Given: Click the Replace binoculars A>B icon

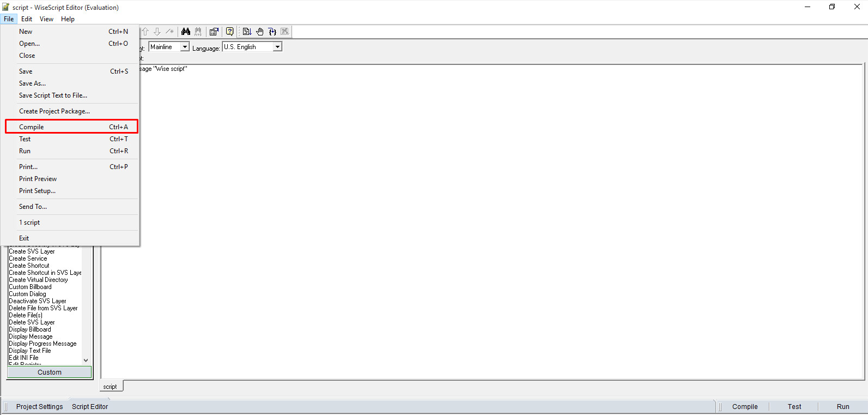Looking at the screenshot, I should coord(198,32).
